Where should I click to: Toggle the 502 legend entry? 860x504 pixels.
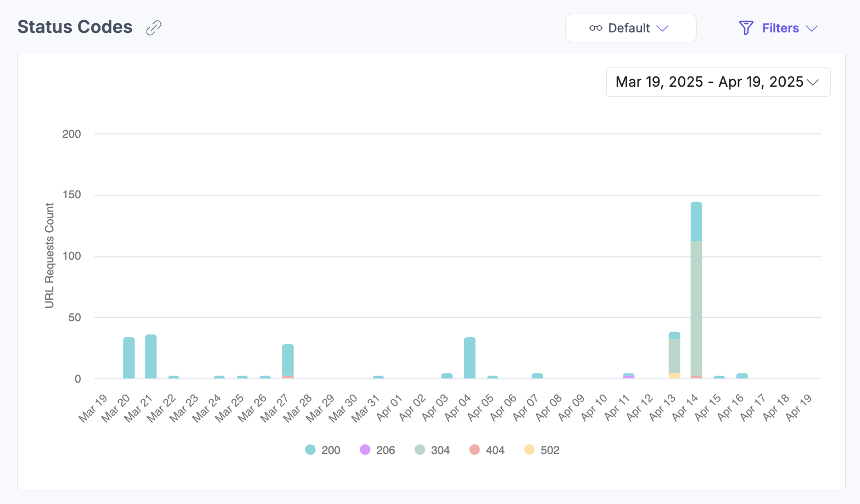(x=542, y=450)
